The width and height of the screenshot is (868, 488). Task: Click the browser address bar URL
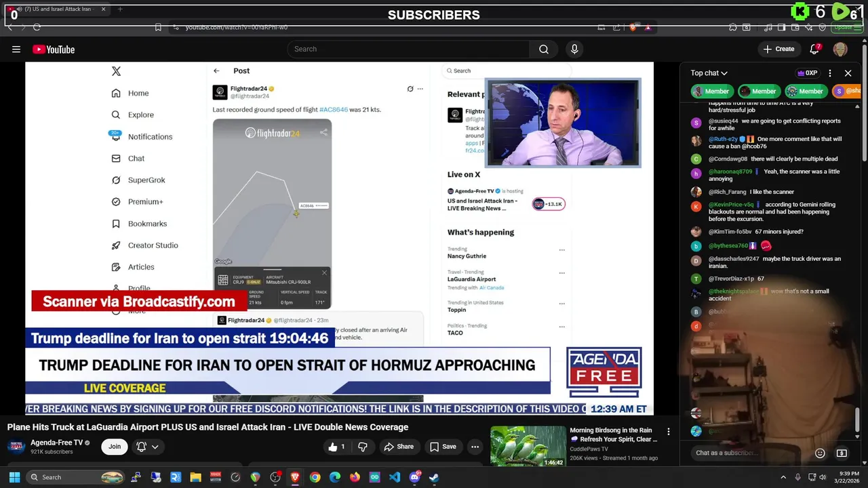pos(237,27)
